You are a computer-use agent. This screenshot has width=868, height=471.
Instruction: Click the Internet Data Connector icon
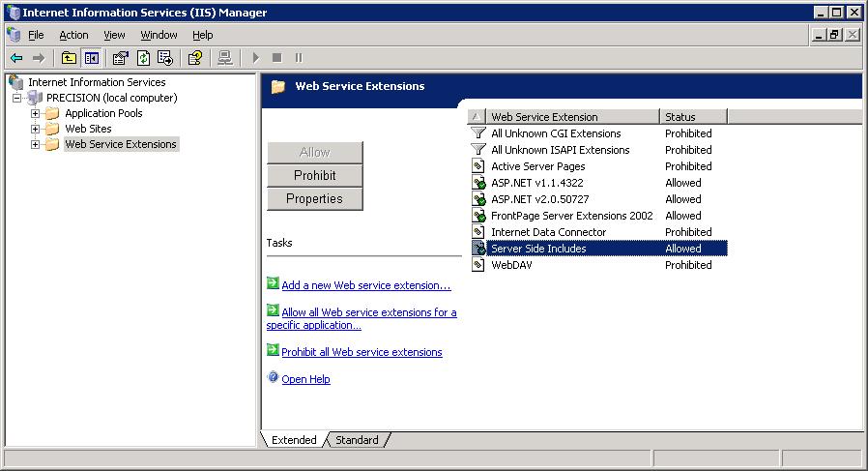(478, 232)
